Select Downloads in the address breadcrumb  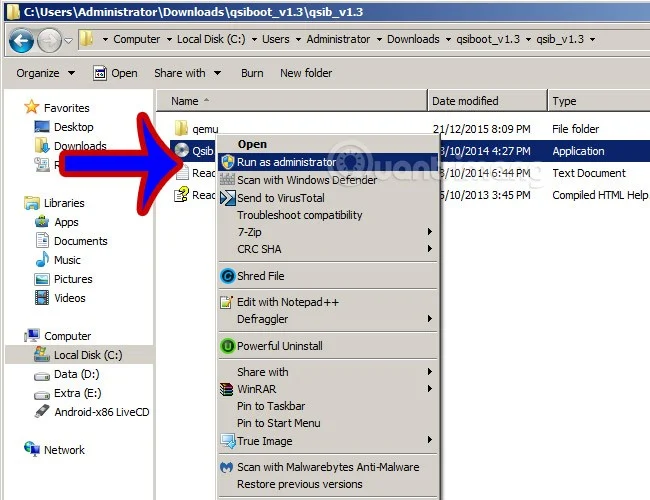click(413, 39)
